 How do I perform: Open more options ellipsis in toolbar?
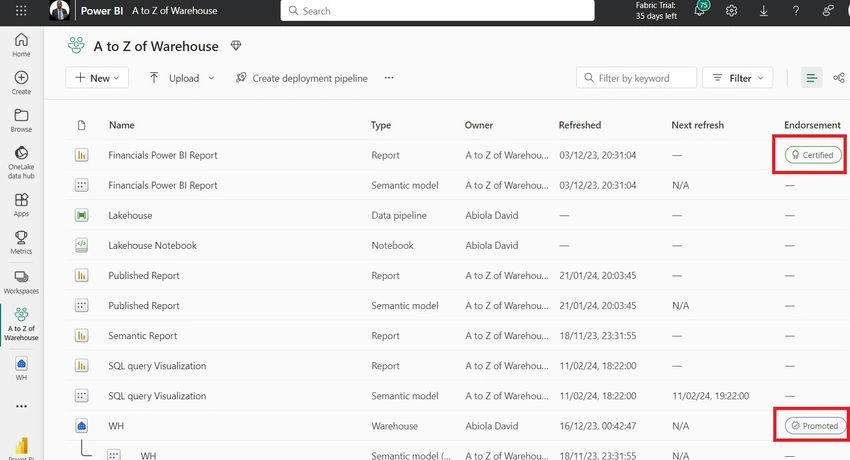click(x=389, y=78)
